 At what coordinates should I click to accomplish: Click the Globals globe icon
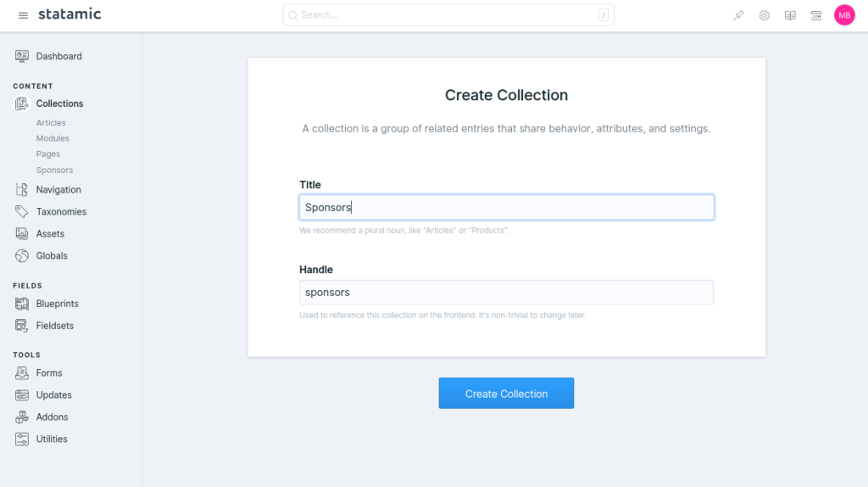pos(21,256)
